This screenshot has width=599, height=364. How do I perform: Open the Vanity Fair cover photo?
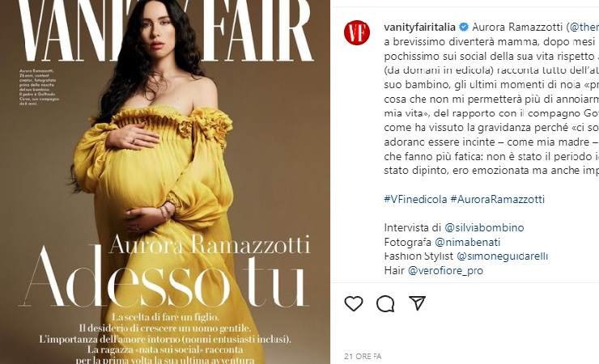click(x=165, y=182)
